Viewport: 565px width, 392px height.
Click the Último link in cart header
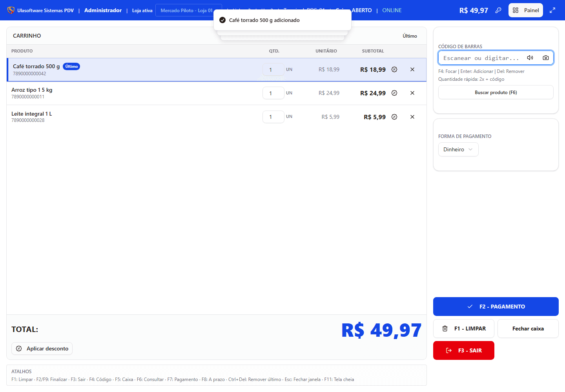coord(410,36)
